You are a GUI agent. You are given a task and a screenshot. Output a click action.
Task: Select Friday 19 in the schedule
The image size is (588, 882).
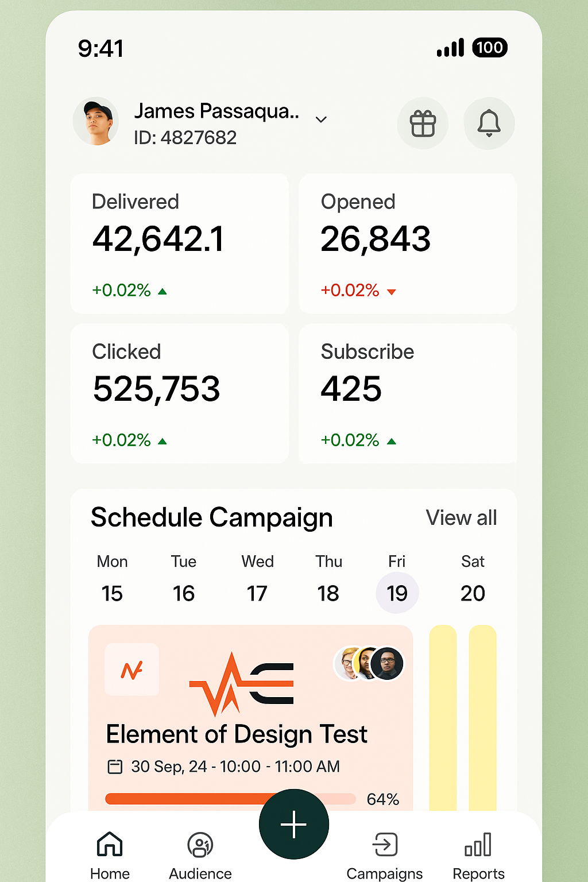pyautogui.click(x=397, y=593)
